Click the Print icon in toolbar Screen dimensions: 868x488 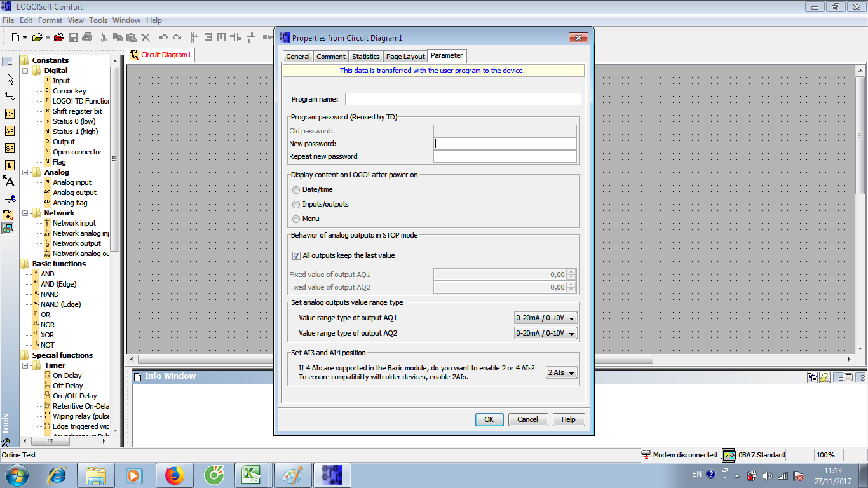click(x=87, y=37)
